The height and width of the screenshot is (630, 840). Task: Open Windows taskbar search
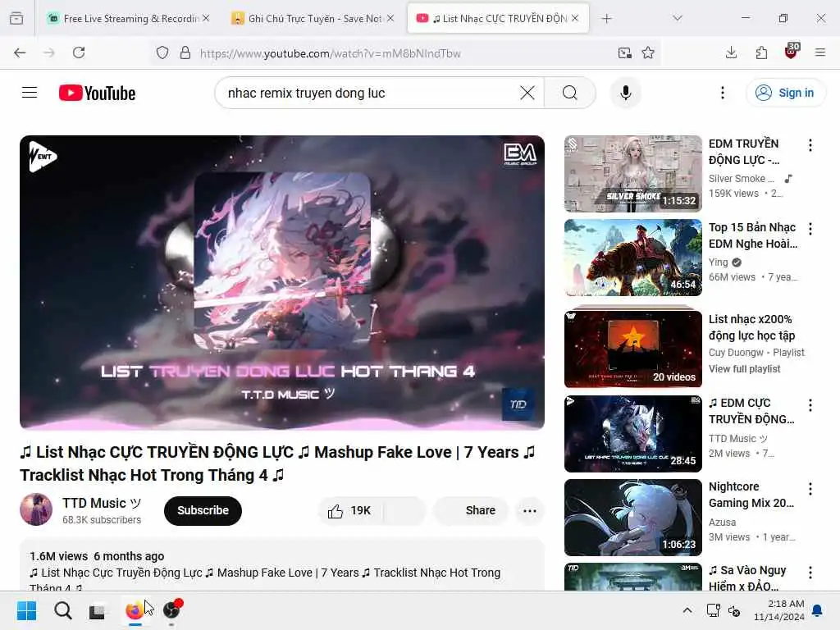pyautogui.click(x=62, y=610)
